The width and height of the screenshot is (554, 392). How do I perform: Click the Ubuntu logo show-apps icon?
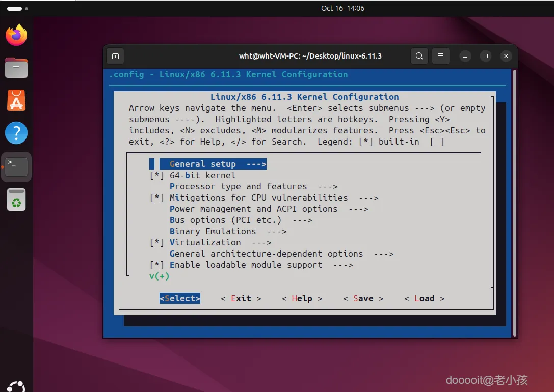click(16, 387)
